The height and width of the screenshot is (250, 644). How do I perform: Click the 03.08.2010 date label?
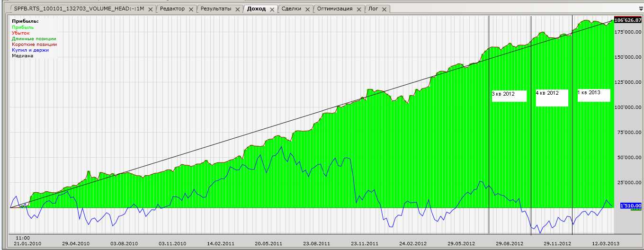(x=124, y=244)
